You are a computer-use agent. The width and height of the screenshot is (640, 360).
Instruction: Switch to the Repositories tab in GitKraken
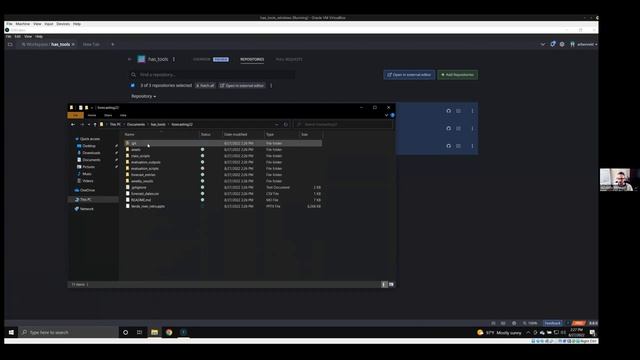click(x=252, y=60)
